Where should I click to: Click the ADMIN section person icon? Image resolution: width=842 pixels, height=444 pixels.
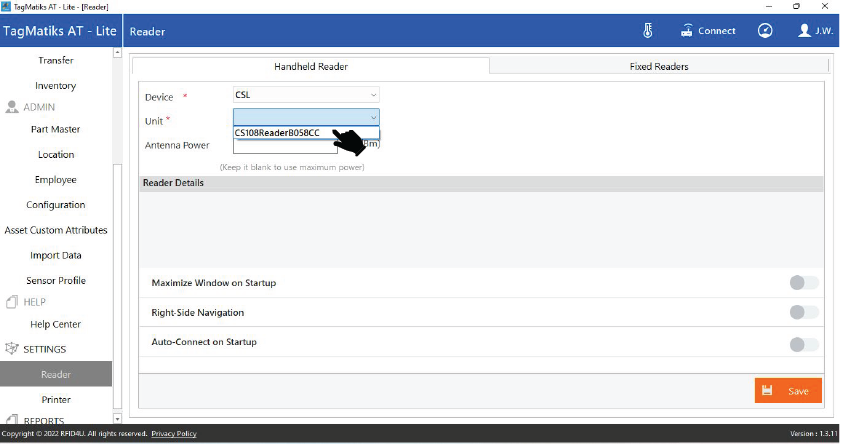pos(13,107)
